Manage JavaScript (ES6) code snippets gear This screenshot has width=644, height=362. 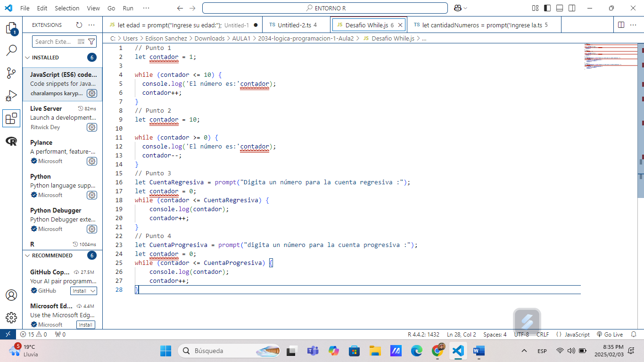pyautogui.click(x=92, y=93)
